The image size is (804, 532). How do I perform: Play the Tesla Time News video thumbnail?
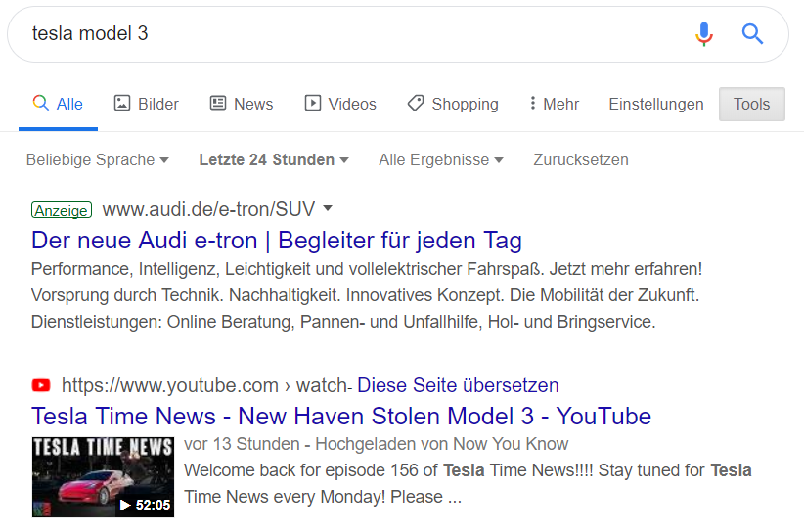(103, 476)
